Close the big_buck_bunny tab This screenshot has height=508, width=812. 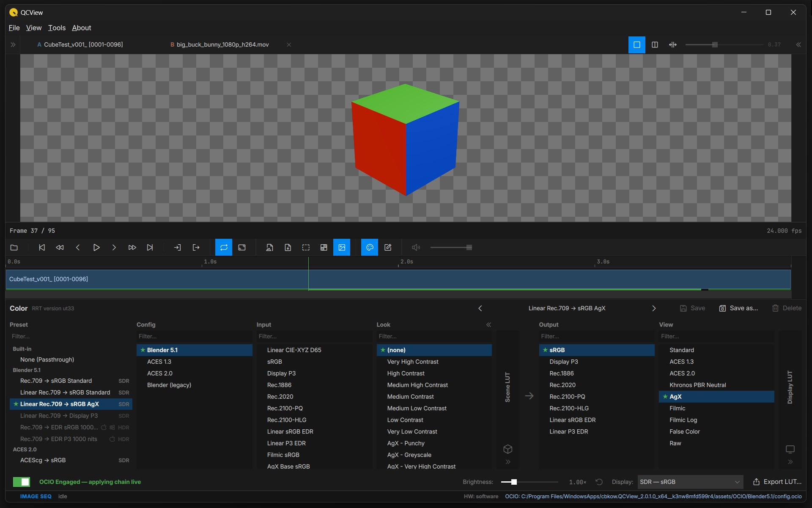pos(289,45)
